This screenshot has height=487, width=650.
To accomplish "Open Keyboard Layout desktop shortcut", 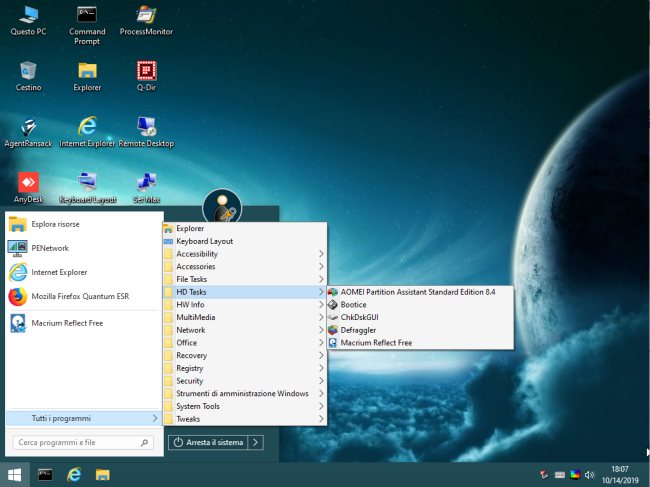I will (x=87, y=188).
